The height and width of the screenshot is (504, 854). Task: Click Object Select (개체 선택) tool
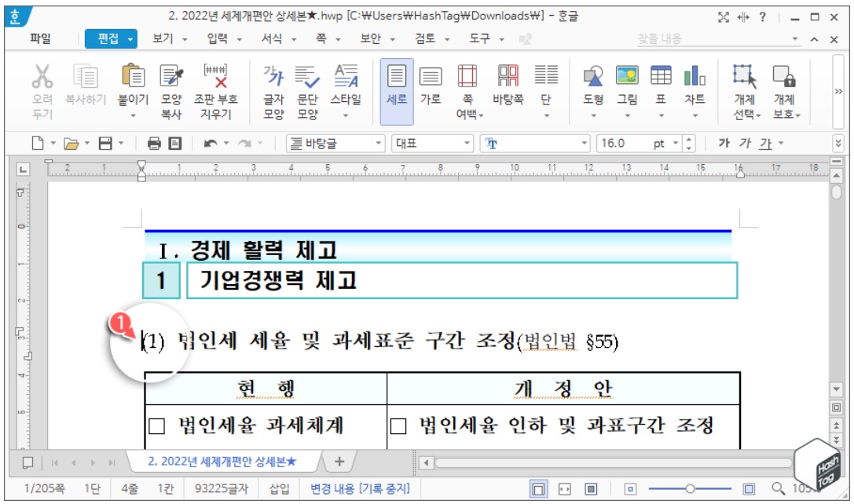pos(745,76)
